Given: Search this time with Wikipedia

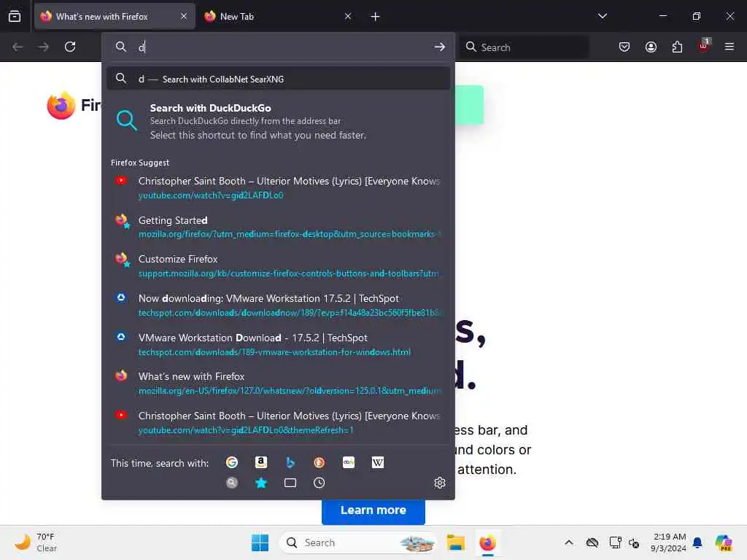Looking at the screenshot, I should click(x=378, y=462).
